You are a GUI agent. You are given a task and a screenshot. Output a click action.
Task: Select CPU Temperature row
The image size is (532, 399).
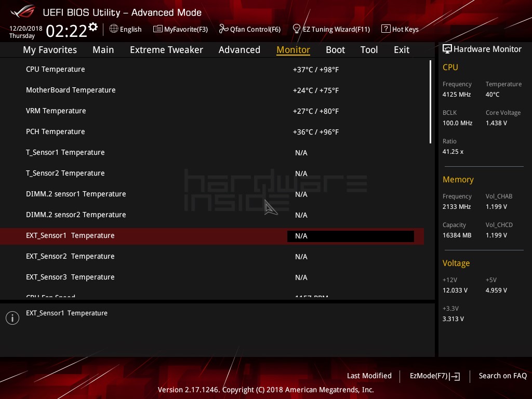pos(212,69)
